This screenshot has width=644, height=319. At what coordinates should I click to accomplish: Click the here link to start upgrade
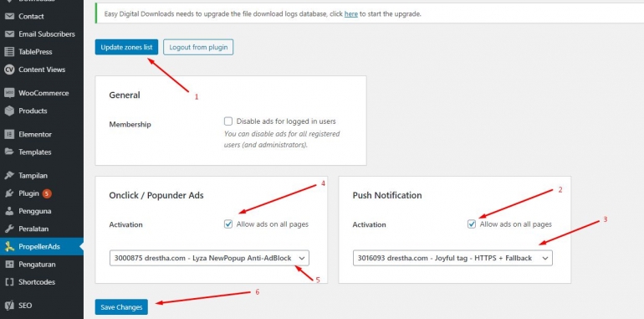[350, 14]
